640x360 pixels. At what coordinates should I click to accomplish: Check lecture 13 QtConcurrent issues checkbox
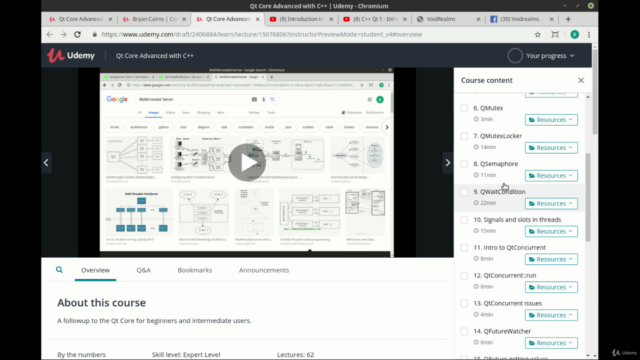point(464,303)
